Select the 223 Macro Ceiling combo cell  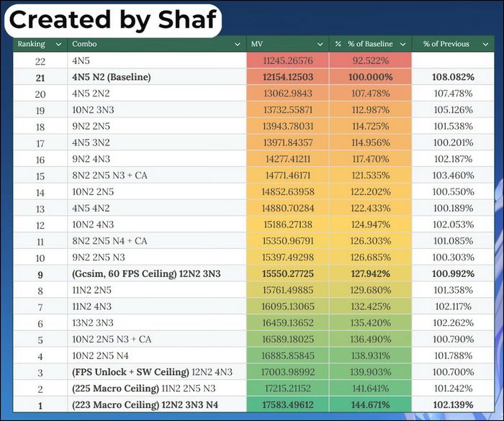click(x=157, y=404)
